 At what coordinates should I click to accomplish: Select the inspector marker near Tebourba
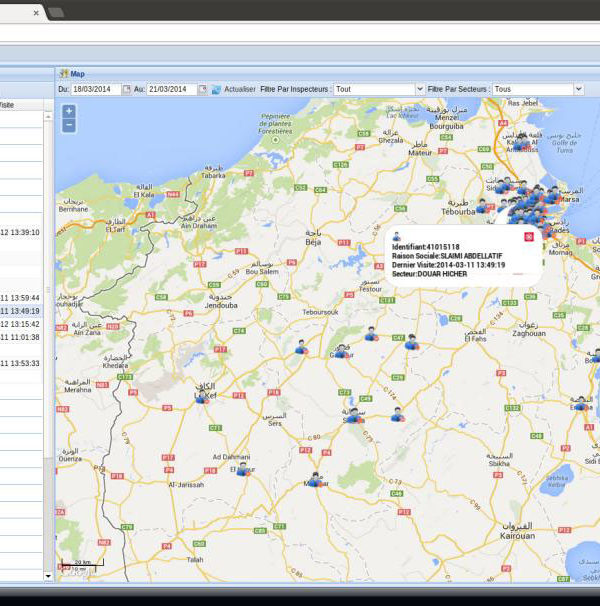(482, 205)
